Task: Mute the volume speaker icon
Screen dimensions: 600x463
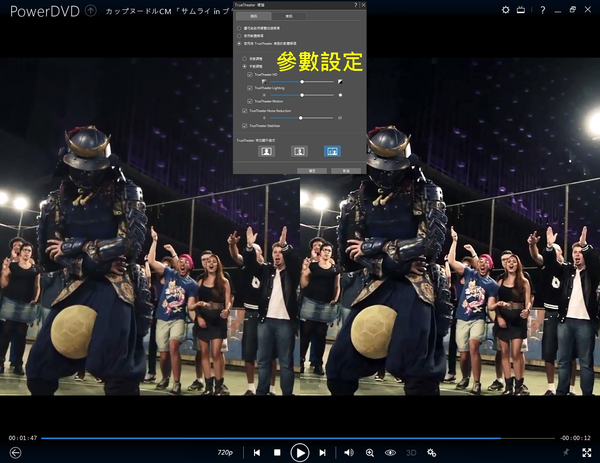Action: click(x=349, y=452)
